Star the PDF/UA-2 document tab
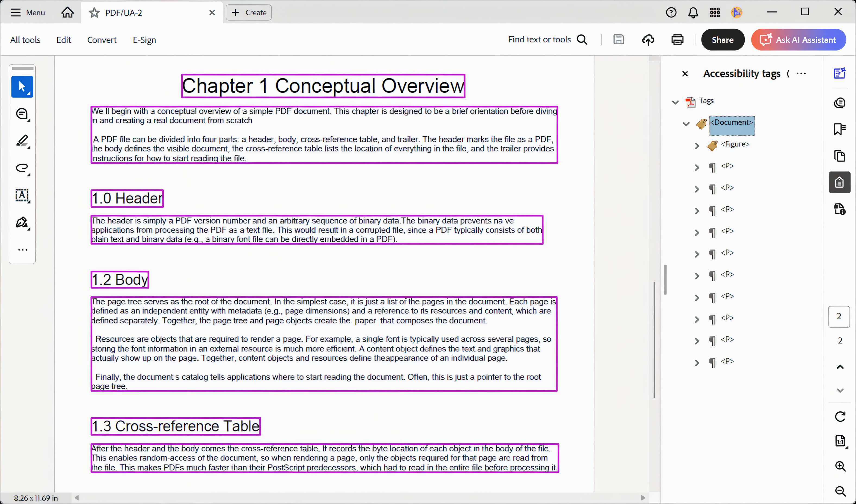Screen dimensions: 856x504 pyautogui.click(x=94, y=13)
